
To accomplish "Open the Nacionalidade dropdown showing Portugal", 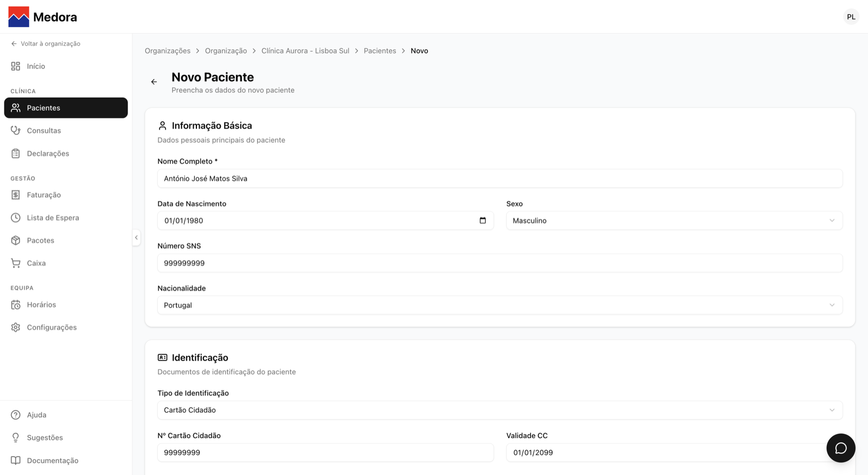I will pos(500,305).
